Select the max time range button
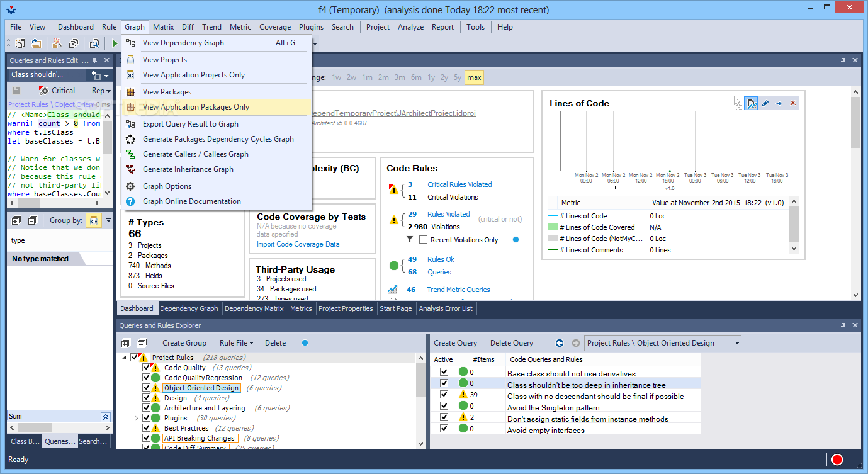This screenshot has width=868, height=474. coord(474,77)
